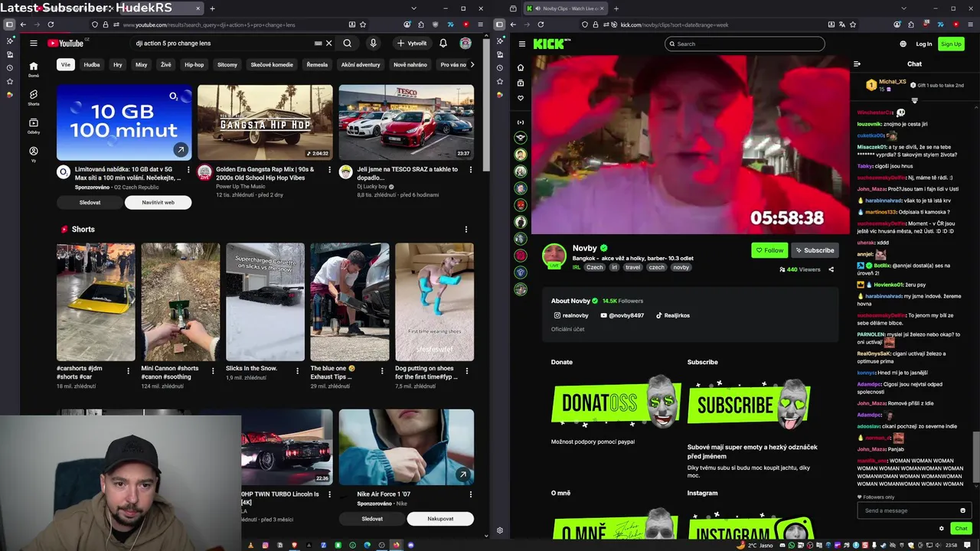Screen dimensions: 980x551
Task: Click Navštívit web on the O2 ad
Action: pyautogui.click(x=158, y=202)
